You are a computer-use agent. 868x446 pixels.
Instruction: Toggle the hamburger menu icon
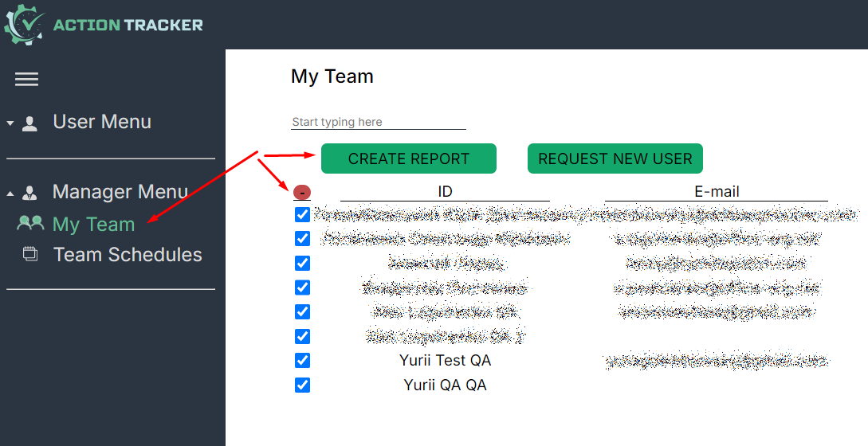(x=26, y=79)
